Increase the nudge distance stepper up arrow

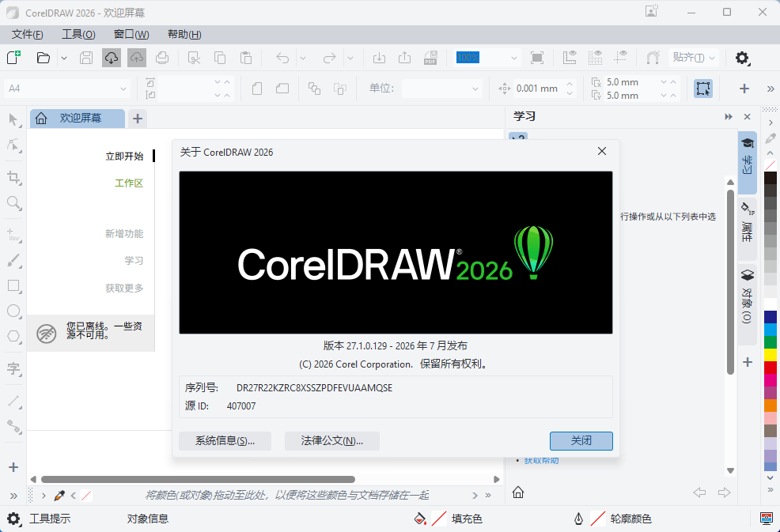tap(570, 84)
